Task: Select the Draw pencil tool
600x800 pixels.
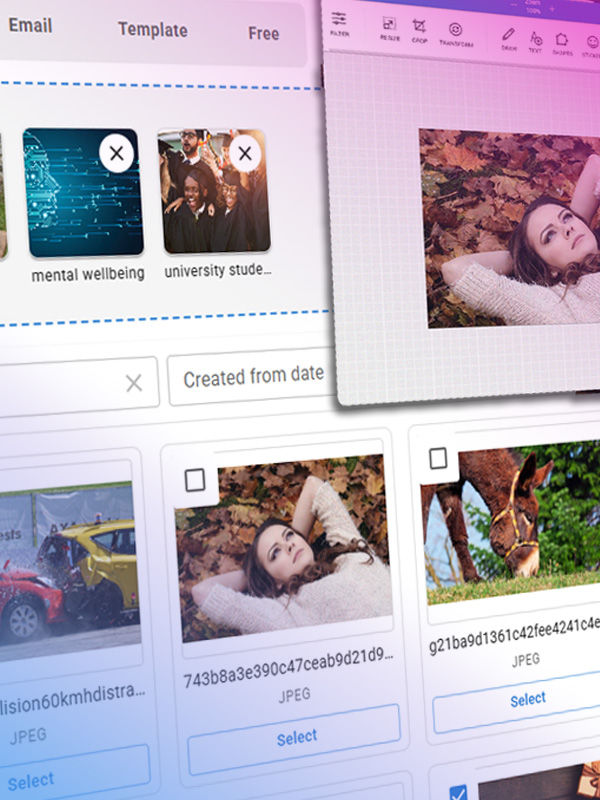Action: click(508, 39)
